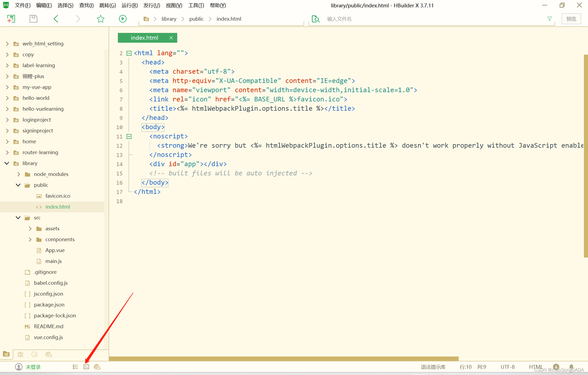Expand the web_html_setting folder
The image size is (588, 375).
point(7,44)
